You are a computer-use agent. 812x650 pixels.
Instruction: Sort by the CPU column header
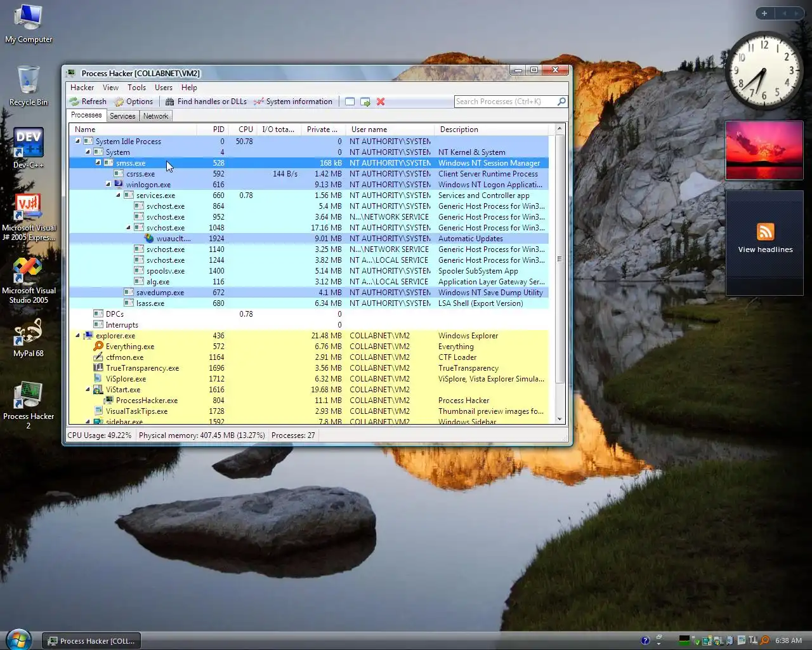(243, 129)
